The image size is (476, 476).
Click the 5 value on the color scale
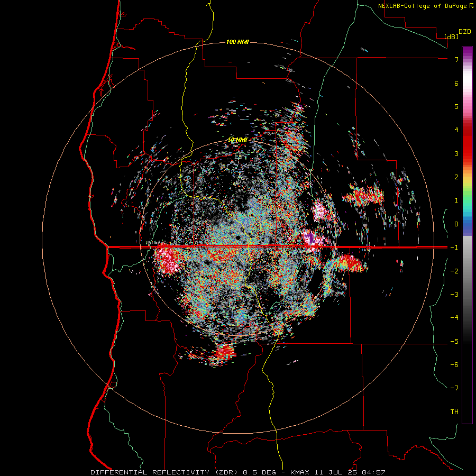456,106
